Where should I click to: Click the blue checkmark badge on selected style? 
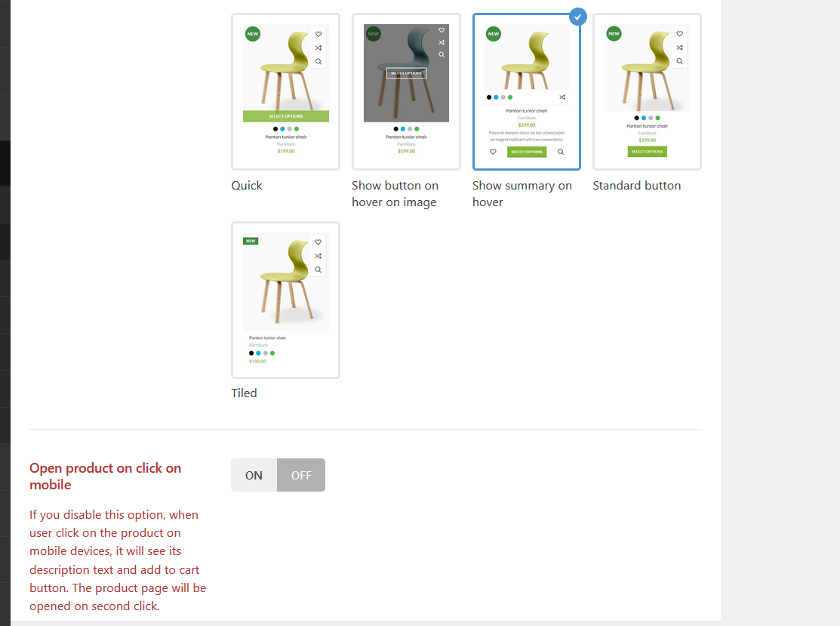click(x=577, y=17)
